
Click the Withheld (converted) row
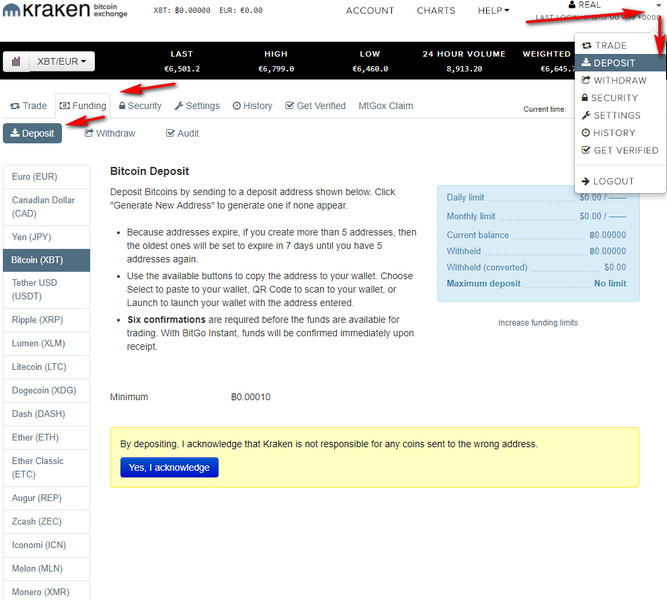coord(536,267)
